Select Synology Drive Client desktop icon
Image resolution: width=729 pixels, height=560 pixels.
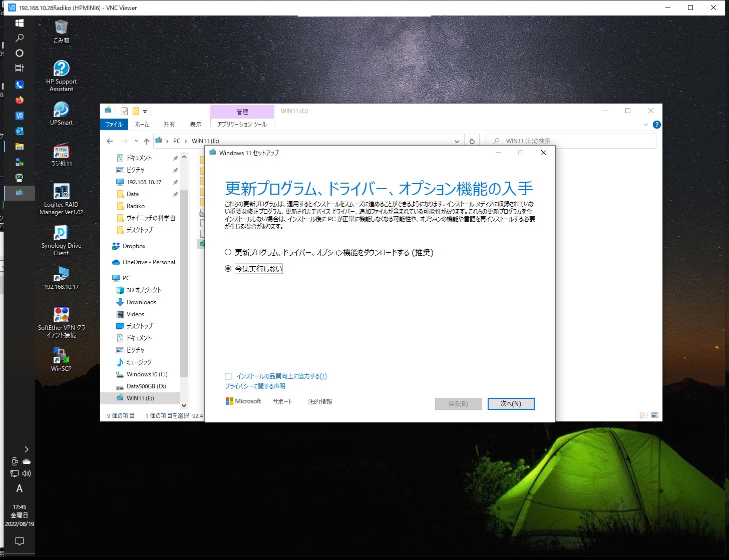(61, 240)
